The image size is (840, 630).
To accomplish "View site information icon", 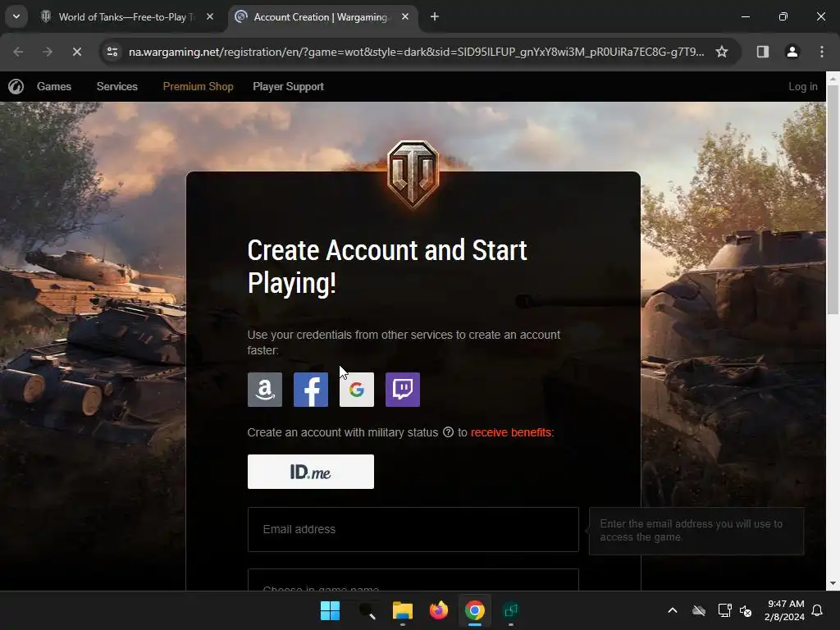I will coord(112,52).
